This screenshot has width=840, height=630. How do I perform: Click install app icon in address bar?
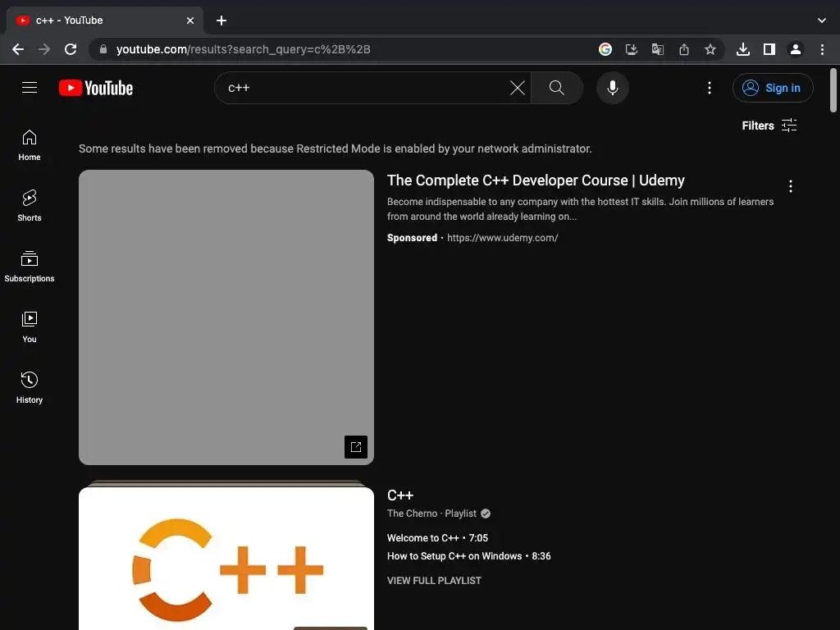coord(632,49)
